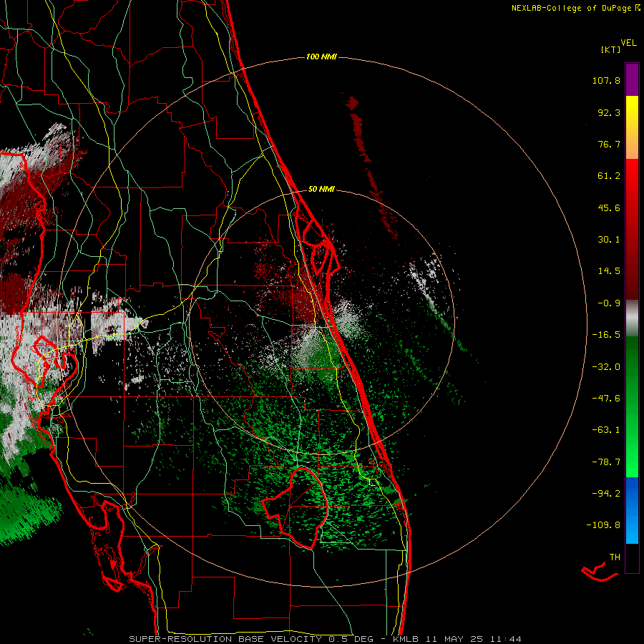Click the [KT] units label
The image size is (644, 644).
pos(611,49)
